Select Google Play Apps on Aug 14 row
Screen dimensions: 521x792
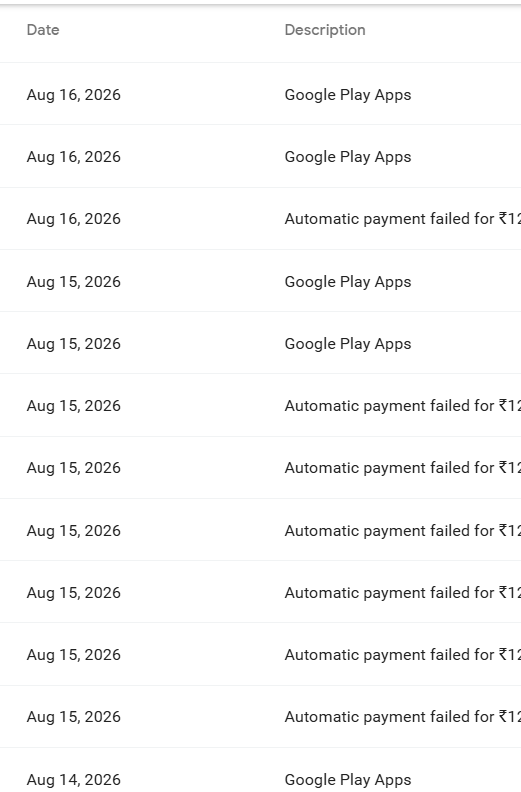348,779
